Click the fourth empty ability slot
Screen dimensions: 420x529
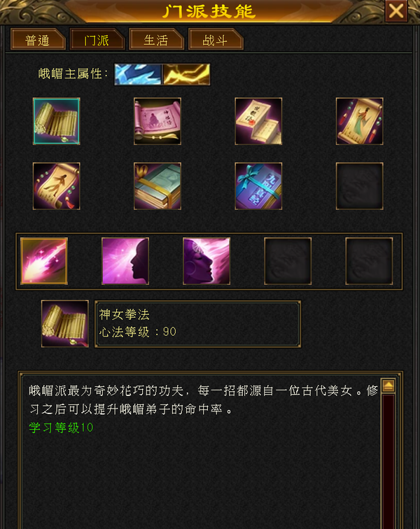pos(288,261)
